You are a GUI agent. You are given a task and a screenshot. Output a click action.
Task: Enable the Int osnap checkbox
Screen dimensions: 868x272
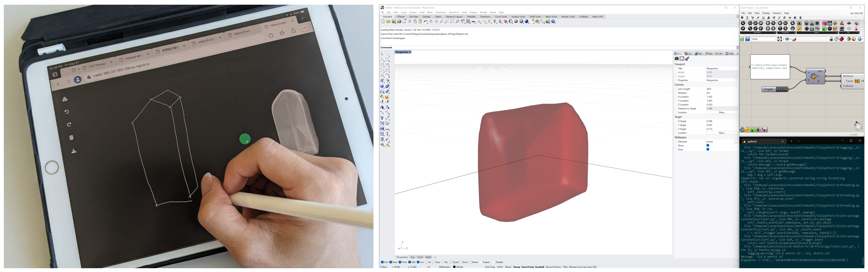click(426, 262)
